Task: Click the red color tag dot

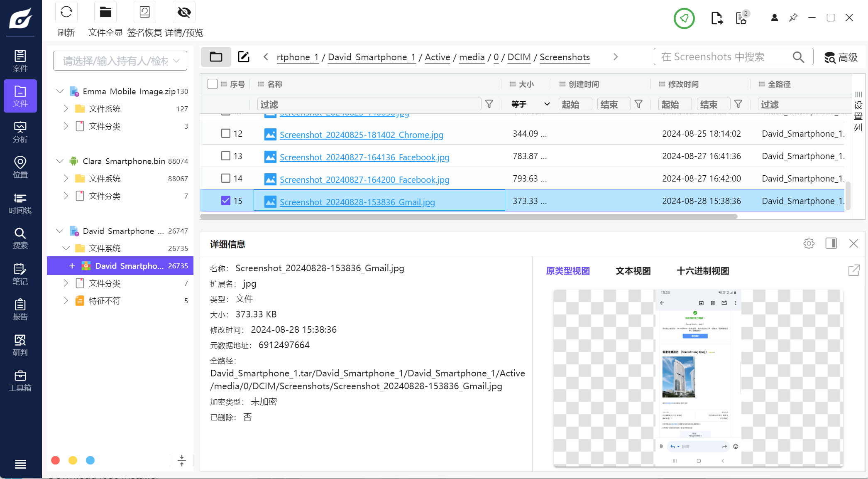Action: pos(55,460)
